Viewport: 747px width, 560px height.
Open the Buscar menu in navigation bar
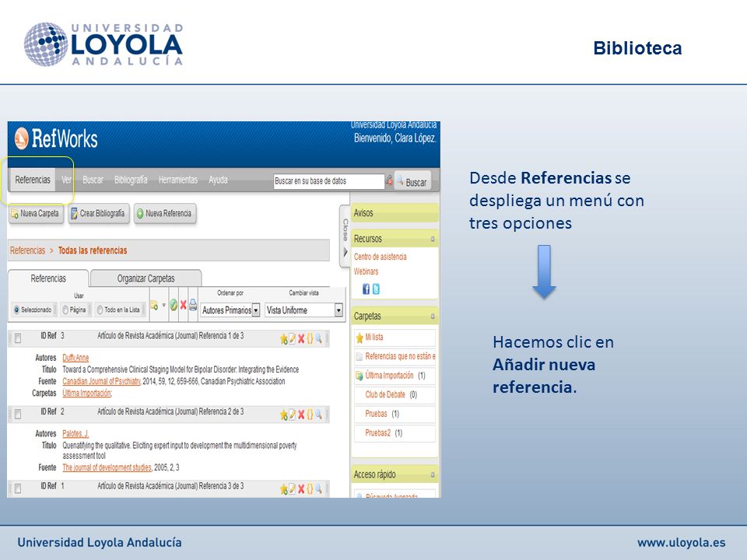click(93, 180)
